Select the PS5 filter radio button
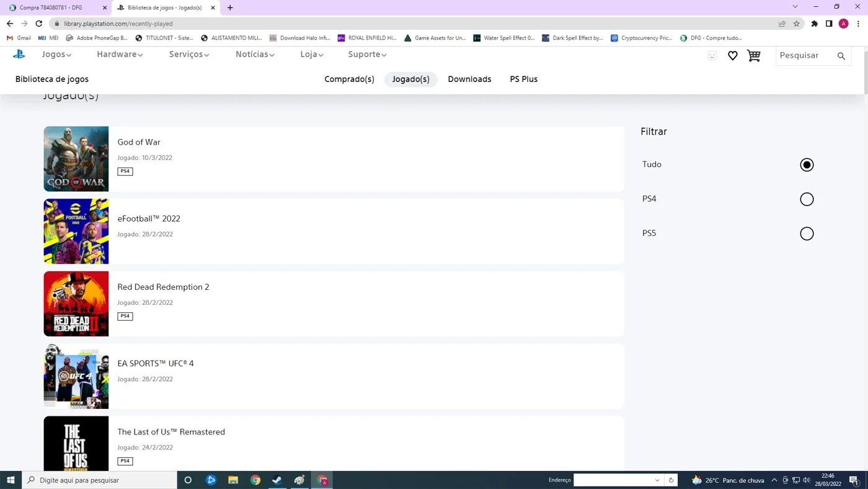Viewport: 868px width, 489px height. pos(807,233)
